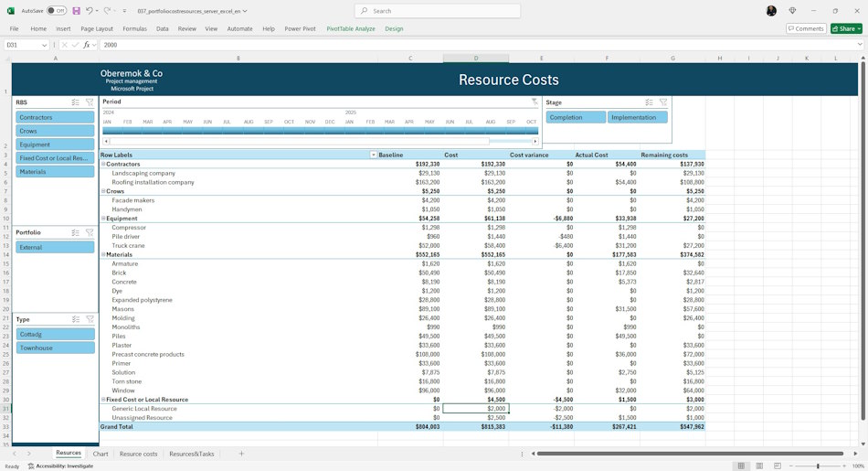Switch to Normal view icon
Viewport: 868px width, 471px height.
tap(741, 466)
